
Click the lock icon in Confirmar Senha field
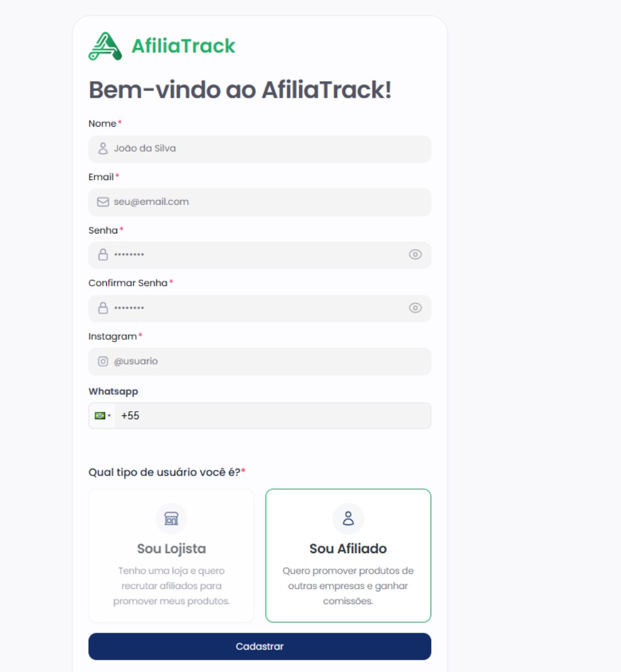pyautogui.click(x=103, y=308)
